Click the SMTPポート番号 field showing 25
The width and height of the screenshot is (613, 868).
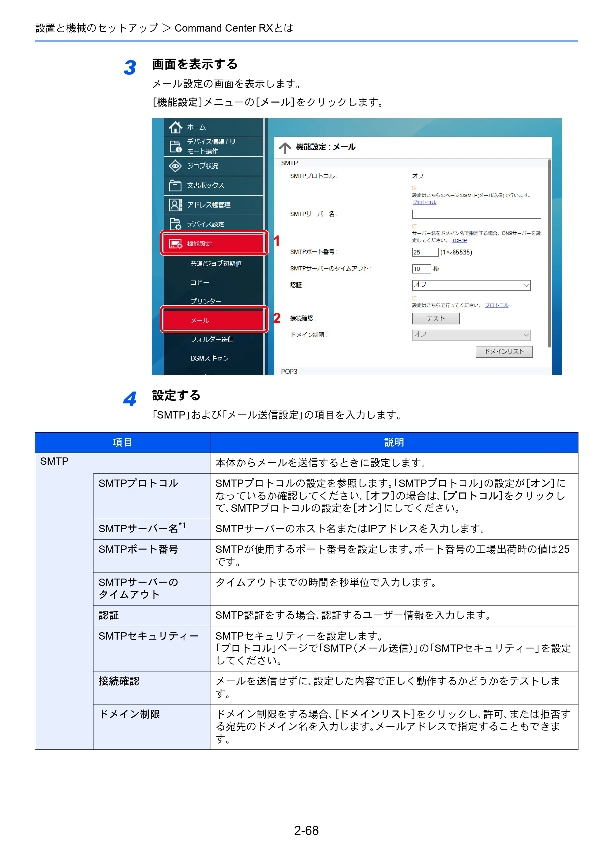coord(425,252)
